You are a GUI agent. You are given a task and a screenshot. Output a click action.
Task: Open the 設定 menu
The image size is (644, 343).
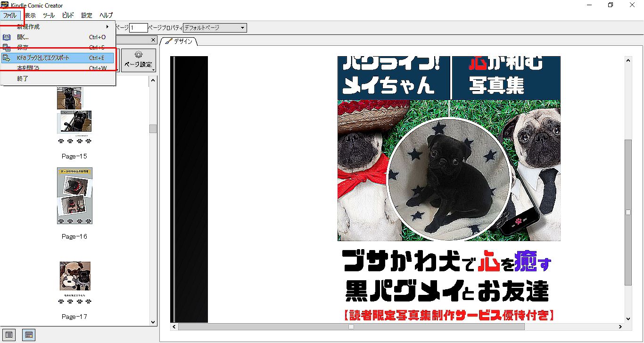tap(87, 15)
